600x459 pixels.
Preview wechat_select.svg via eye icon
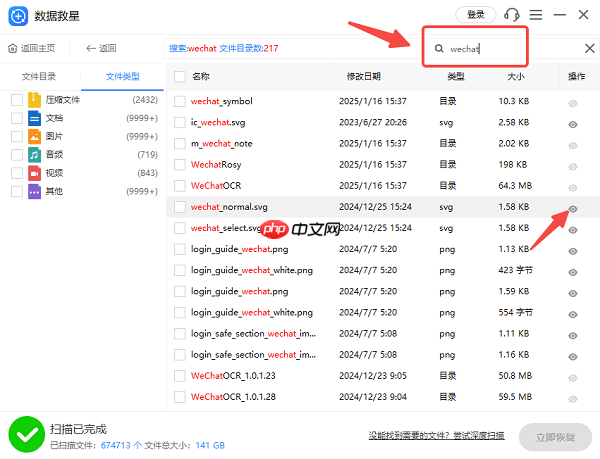pyautogui.click(x=573, y=230)
